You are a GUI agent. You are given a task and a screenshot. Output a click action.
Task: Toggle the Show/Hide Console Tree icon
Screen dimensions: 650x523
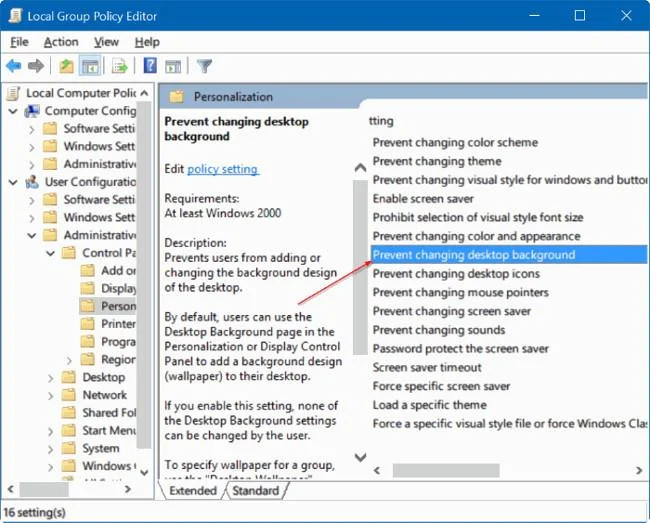pyautogui.click(x=90, y=65)
